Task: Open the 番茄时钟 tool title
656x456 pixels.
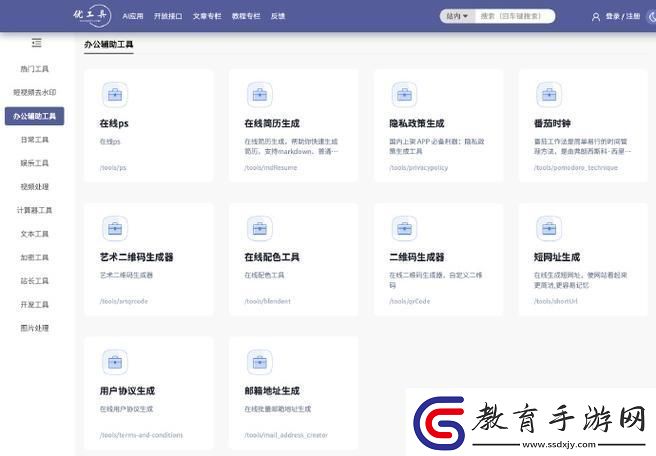Action: [x=552, y=123]
